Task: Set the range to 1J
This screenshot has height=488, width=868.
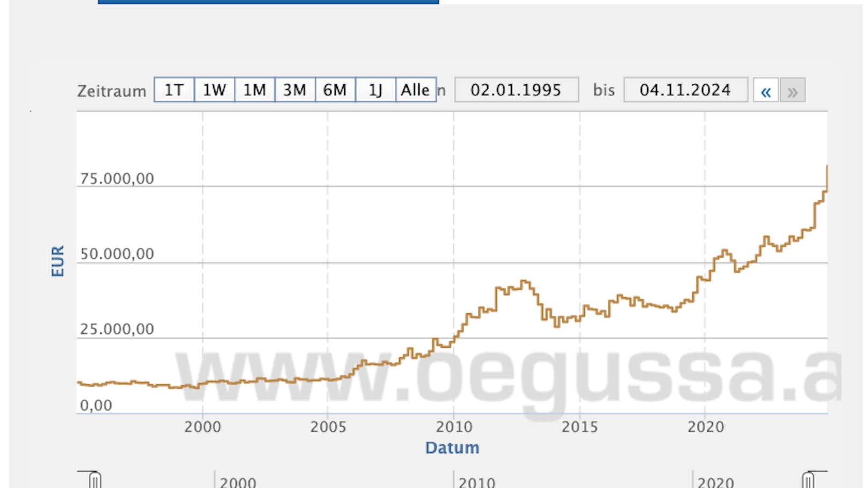Action: tap(375, 90)
